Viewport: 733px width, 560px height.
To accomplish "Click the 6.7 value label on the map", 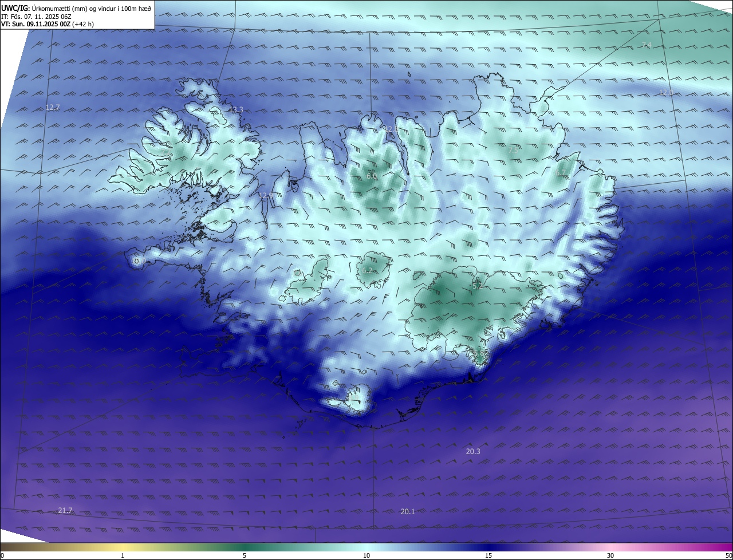I will [561, 172].
